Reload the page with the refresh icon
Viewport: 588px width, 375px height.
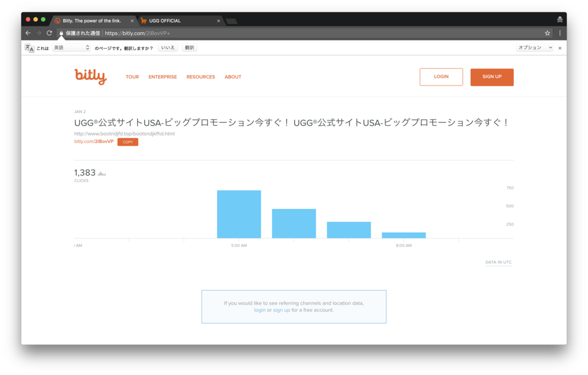click(49, 33)
